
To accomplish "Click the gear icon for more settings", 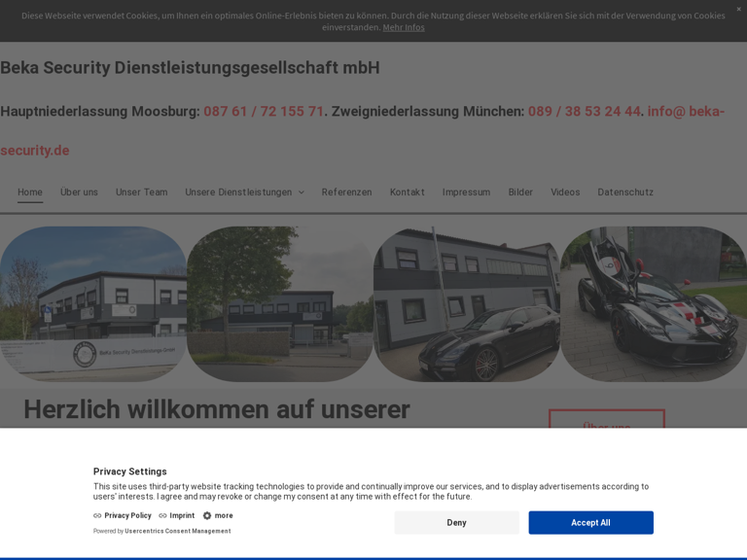I will (x=207, y=516).
